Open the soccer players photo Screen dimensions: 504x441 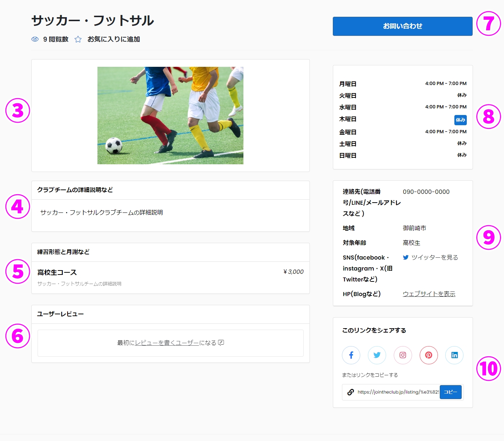click(170, 115)
